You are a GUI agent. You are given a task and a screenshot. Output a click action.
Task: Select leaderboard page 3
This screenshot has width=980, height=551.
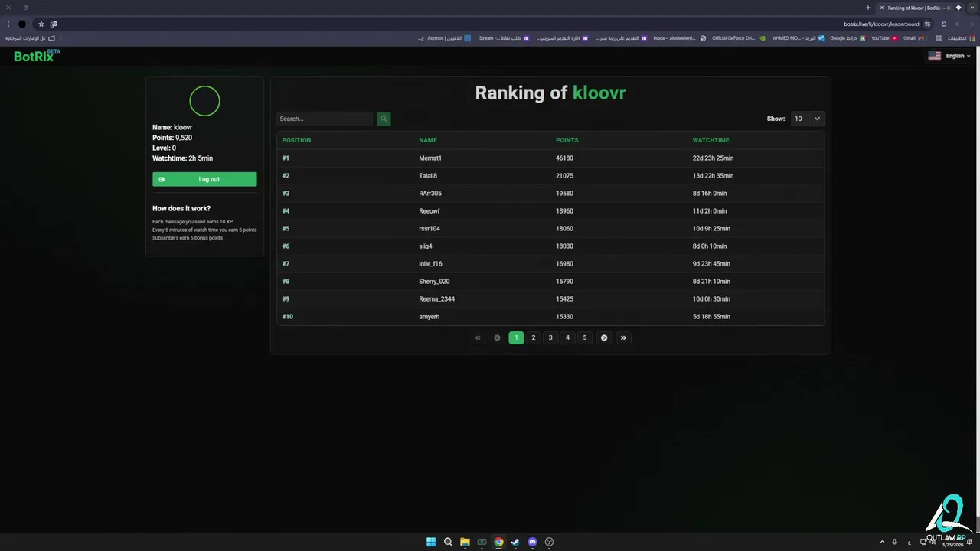(550, 337)
